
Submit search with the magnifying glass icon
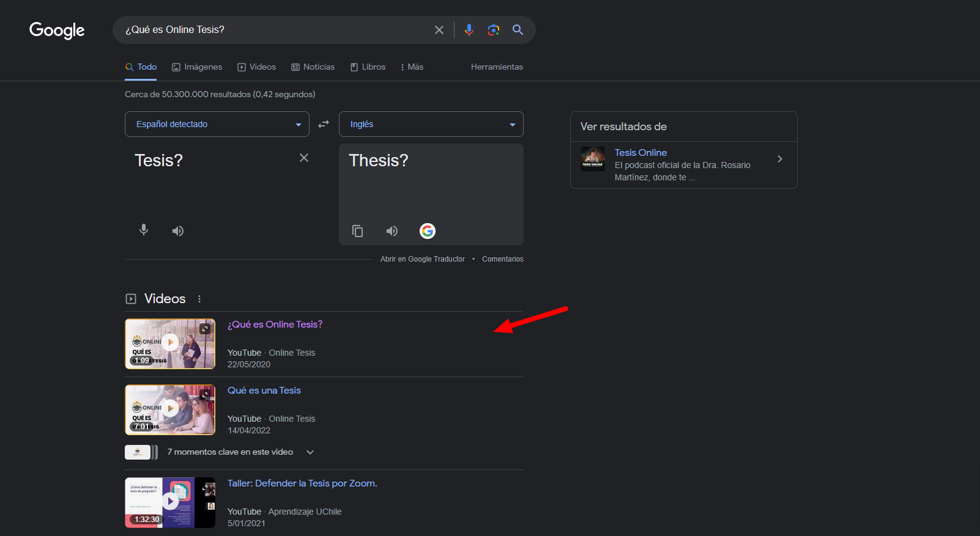[x=518, y=30]
